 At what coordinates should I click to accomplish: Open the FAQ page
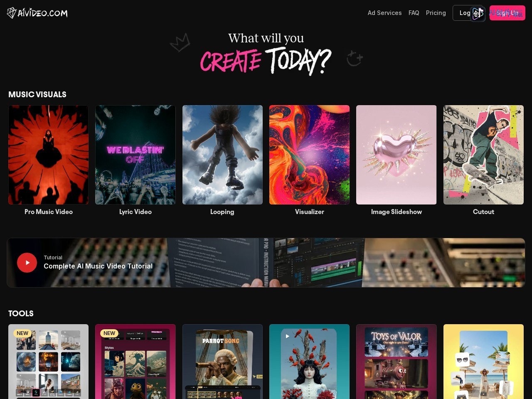click(x=414, y=13)
